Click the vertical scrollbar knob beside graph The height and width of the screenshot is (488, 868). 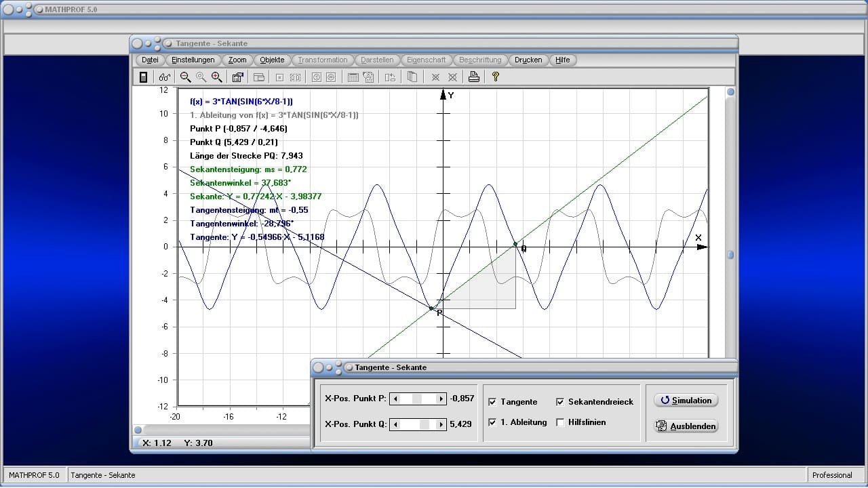click(730, 255)
